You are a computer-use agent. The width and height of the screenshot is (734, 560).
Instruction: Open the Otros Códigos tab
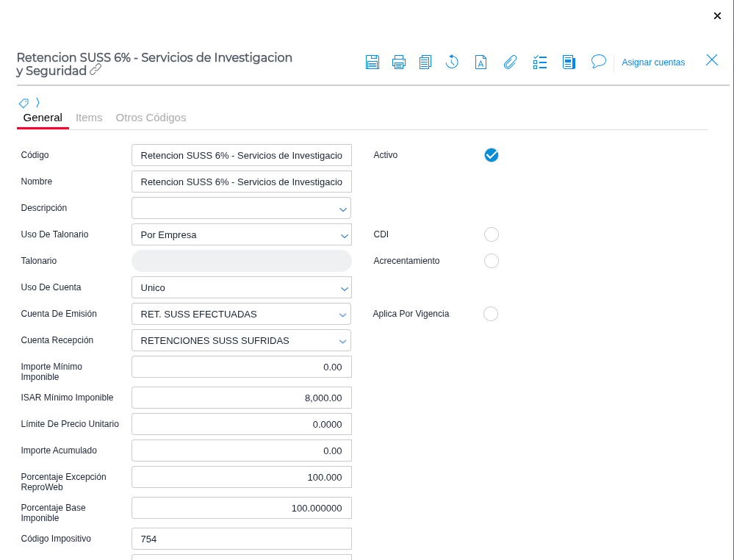[x=151, y=118]
